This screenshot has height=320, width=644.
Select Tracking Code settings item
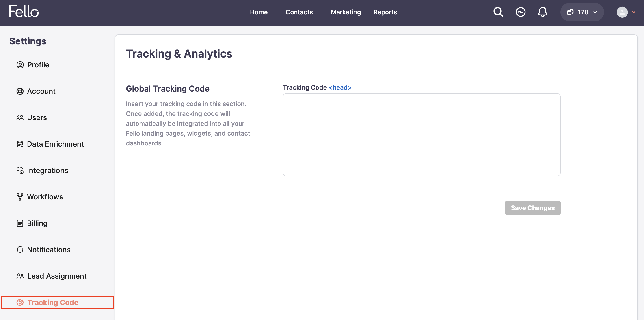tap(57, 303)
